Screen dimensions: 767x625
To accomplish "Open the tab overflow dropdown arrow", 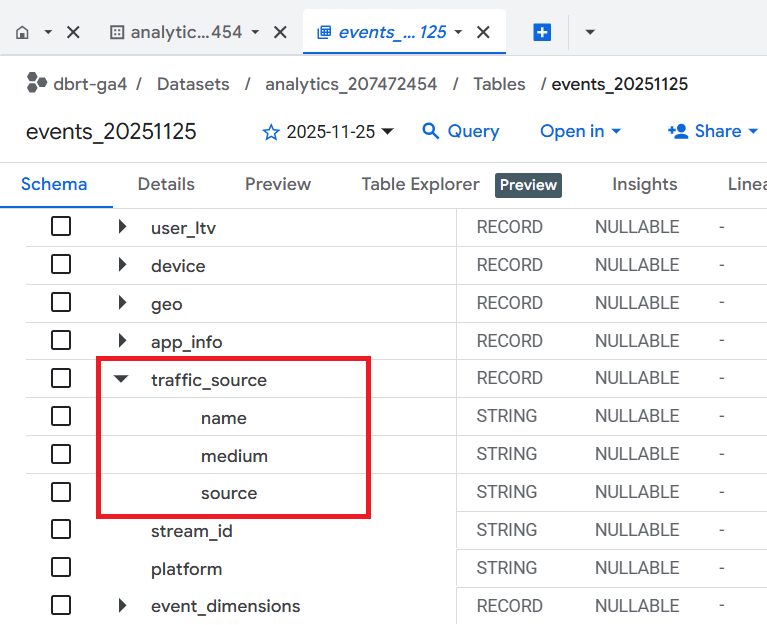I will point(590,32).
